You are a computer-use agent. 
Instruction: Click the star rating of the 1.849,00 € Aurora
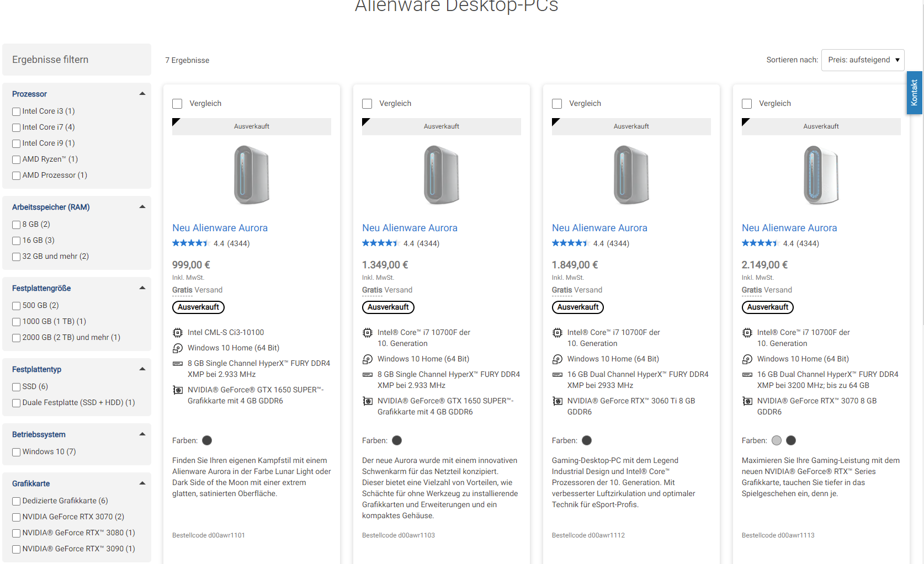point(570,243)
